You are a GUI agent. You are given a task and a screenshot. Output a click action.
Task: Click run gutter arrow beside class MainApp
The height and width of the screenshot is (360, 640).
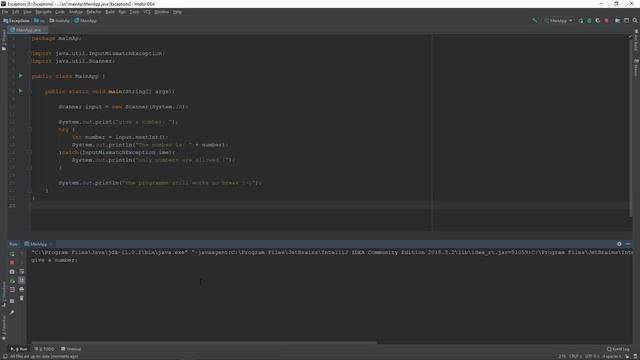click(20, 76)
